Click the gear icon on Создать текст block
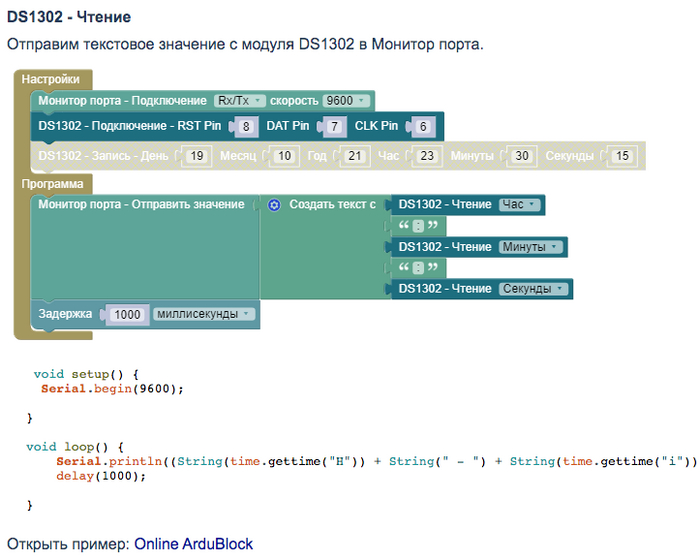The width and height of the screenshot is (700, 560). 274,205
